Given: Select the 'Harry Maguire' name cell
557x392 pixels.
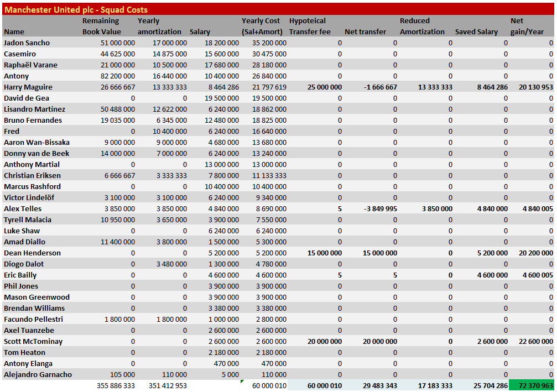Looking at the screenshot, I should (x=28, y=87).
